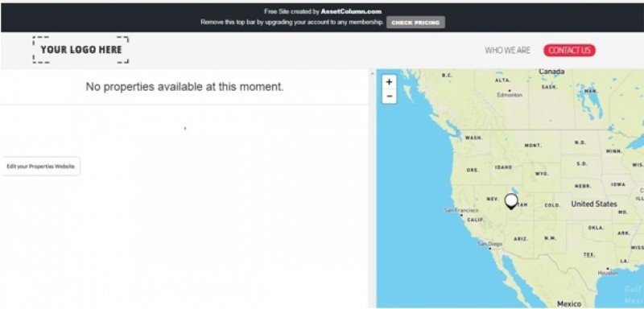Image resolution: width=644 pixels, height=309 pixels.
Task: Click the Edmonton city marker
Action: (x=510, y=90)
